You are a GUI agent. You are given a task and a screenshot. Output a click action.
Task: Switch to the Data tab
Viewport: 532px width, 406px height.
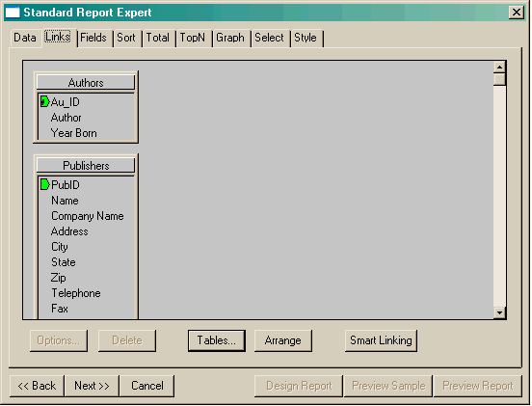point(25,38)
